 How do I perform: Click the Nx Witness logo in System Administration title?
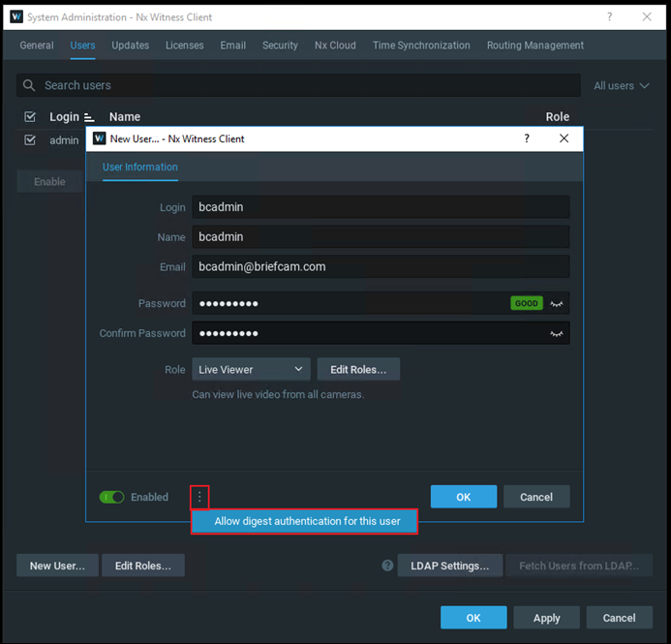pyautogui.click(x=16, y=17)
